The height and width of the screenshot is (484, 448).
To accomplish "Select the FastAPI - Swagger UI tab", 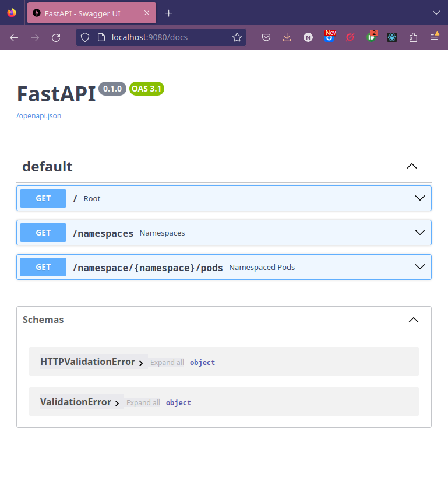I will (x=91, y=13).
